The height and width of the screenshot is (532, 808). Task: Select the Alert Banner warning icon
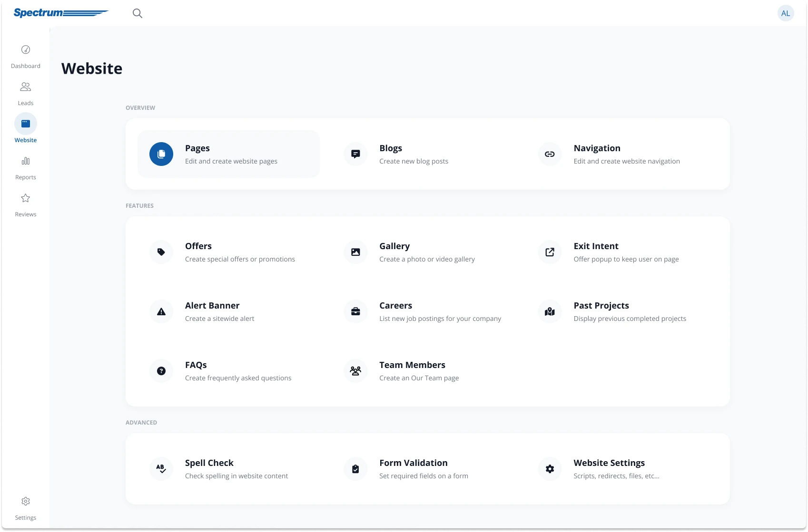(x=161, y=311)
